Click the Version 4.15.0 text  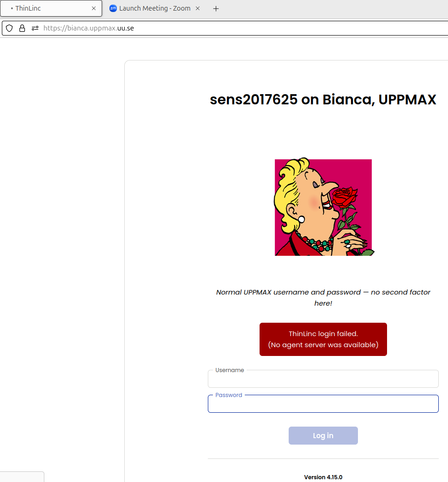click(x=323, y=477)
